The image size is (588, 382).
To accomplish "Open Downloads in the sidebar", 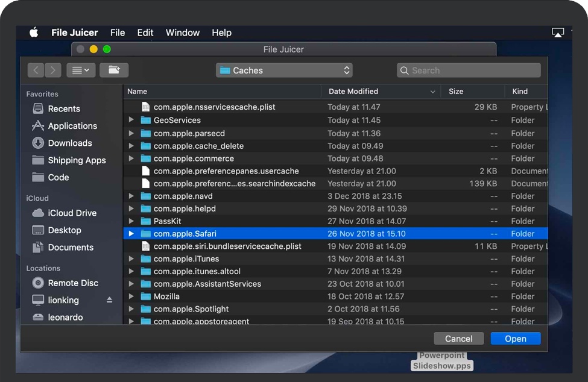I will 69,143.
